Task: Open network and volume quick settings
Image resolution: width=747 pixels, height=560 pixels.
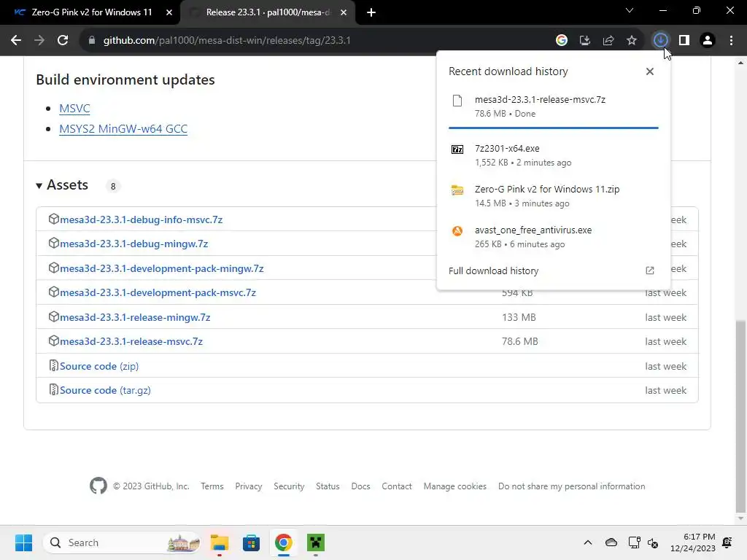Action: (x=643, y=542)
